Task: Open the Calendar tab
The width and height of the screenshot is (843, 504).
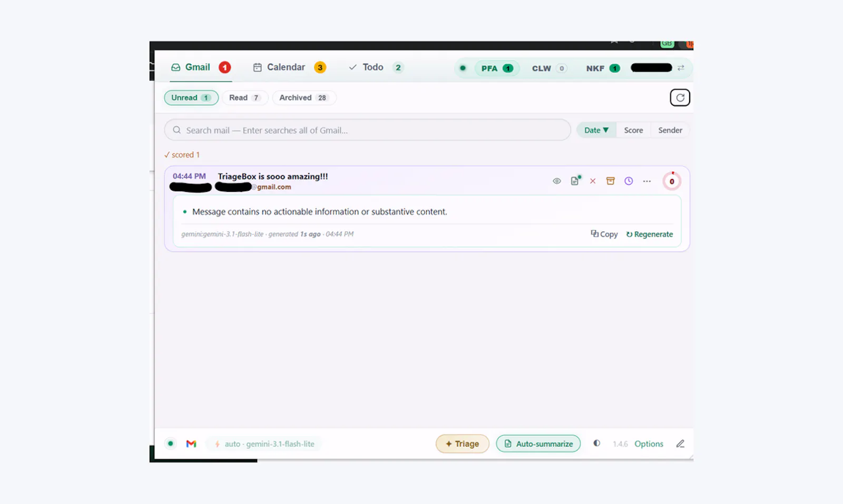Action: pos(289,67)
